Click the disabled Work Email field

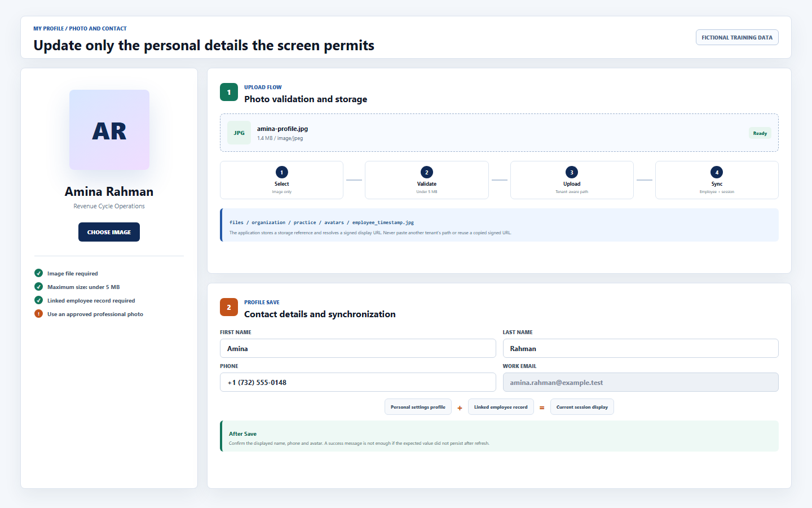[641, 382]
